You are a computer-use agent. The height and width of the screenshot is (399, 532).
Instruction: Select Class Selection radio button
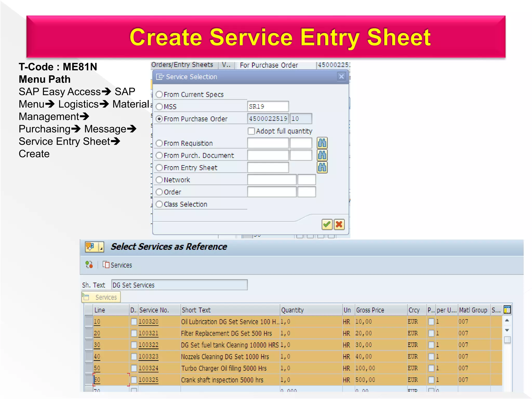coord(159,204)
